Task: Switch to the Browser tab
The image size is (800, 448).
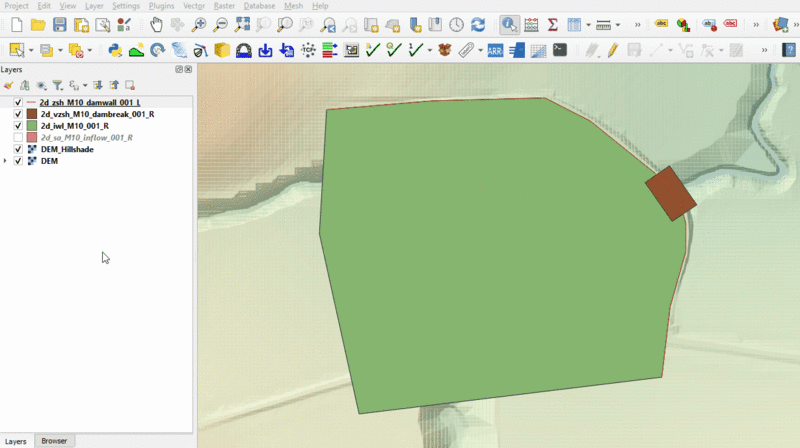Action: tap(54, 441)
